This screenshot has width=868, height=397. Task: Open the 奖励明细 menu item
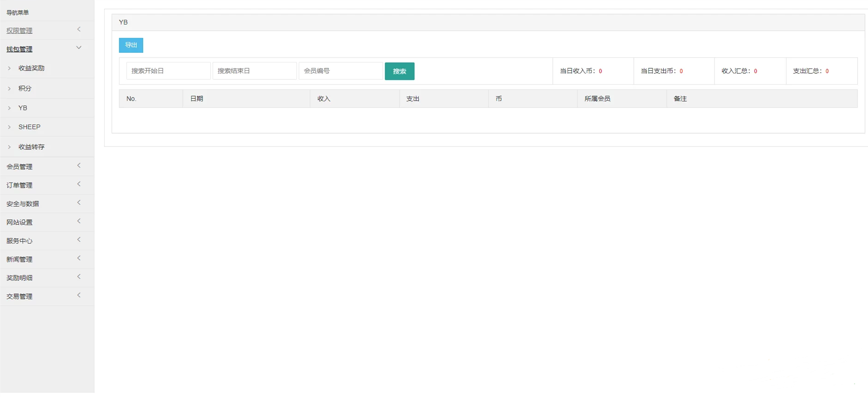[19, 278]
